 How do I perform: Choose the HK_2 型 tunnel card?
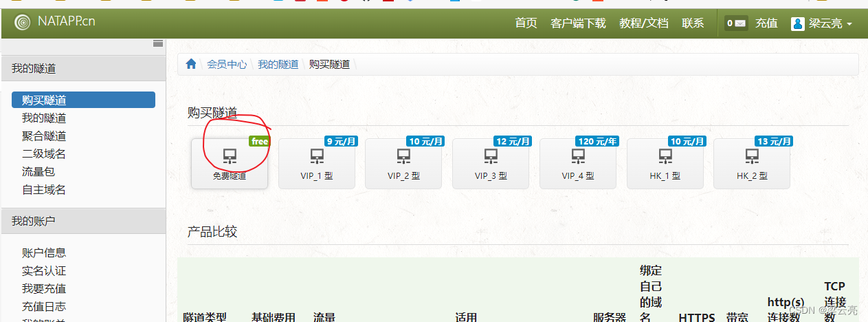752,164
